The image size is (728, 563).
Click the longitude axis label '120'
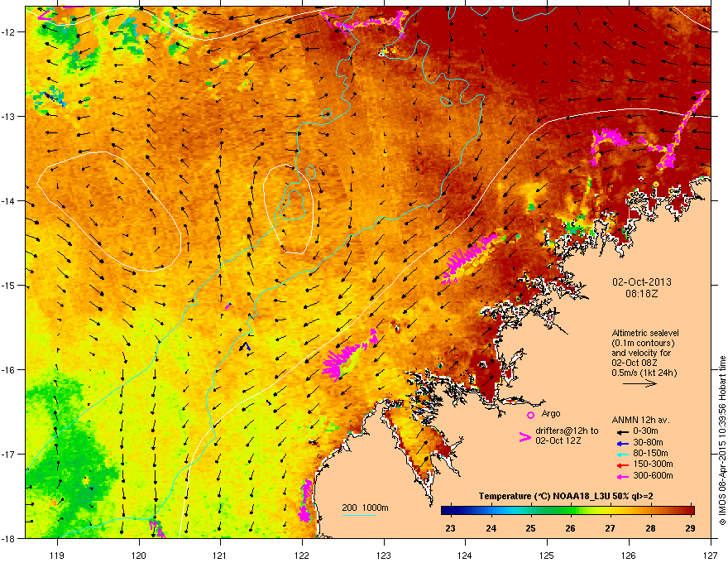(139, 555)
